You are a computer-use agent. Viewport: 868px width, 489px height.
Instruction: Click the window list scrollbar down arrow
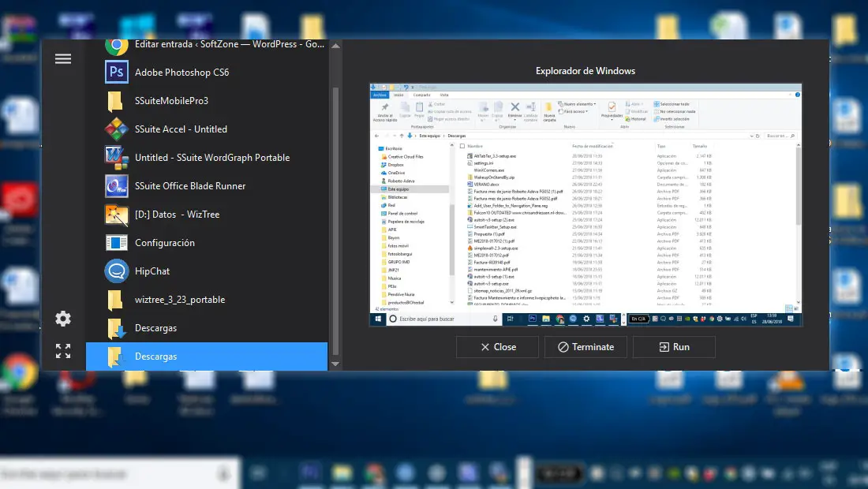coord(335,364)
